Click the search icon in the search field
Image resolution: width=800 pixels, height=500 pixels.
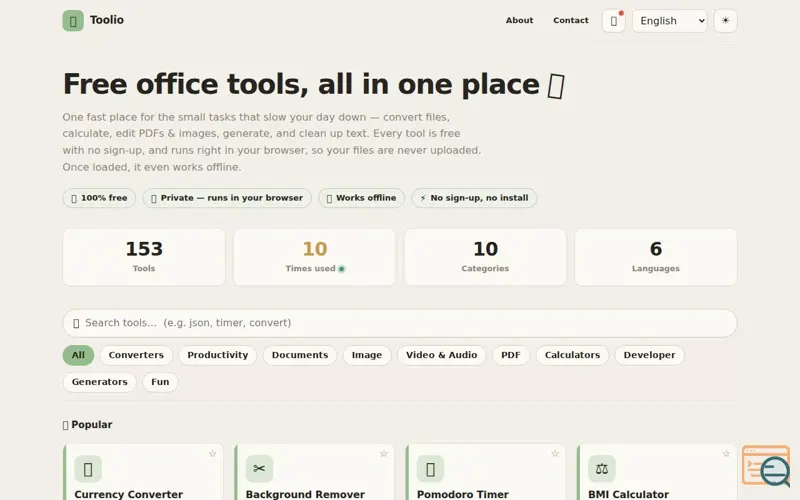coord(76,323)
